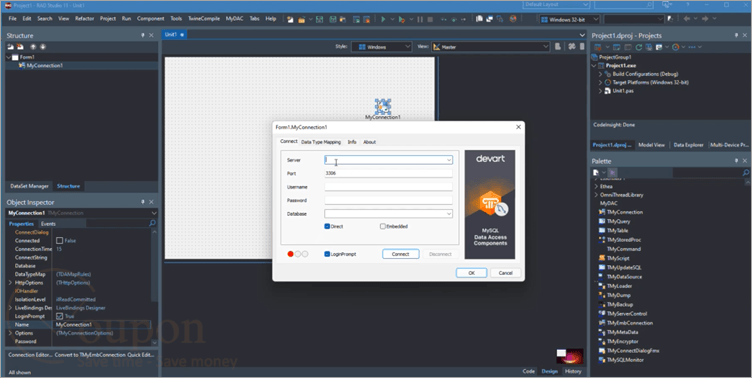Toggle the Direct checkbox in connection dialog
This screenshot has width=752, height=378.
point(327,226)
